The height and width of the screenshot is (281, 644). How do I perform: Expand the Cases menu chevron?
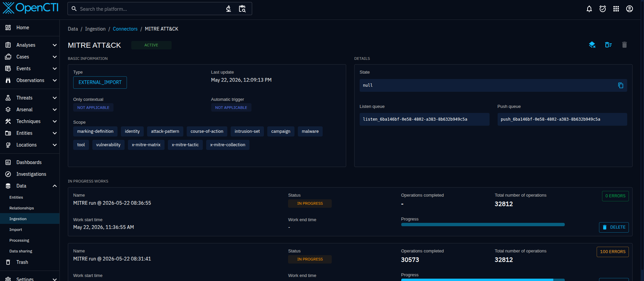point(55,57)
